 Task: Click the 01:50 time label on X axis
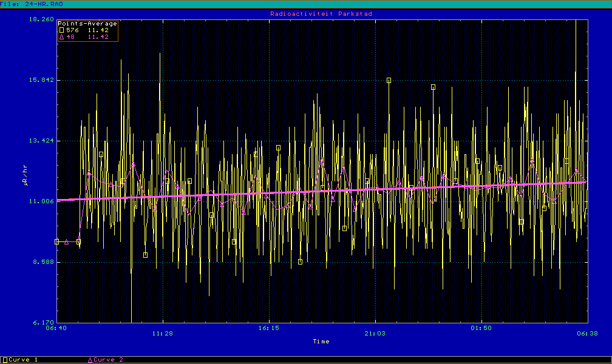pyautogui.click(x=481, y=333)
